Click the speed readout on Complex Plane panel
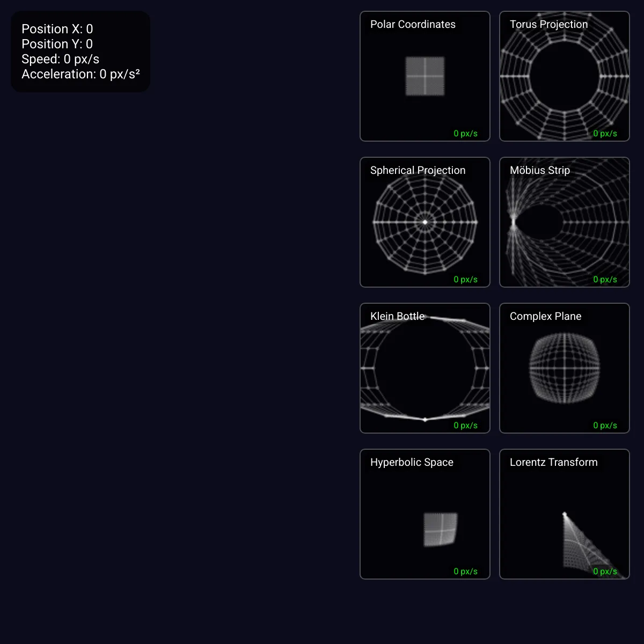 click(604, 425)
